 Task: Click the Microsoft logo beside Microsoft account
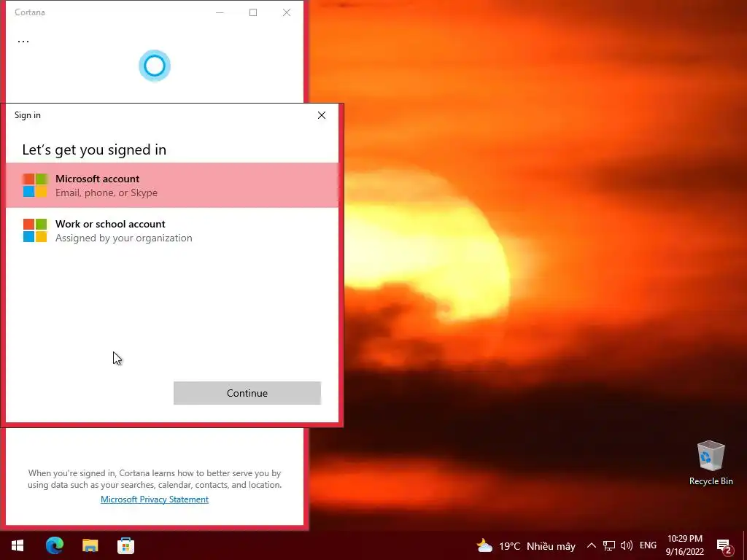[35, 185]
